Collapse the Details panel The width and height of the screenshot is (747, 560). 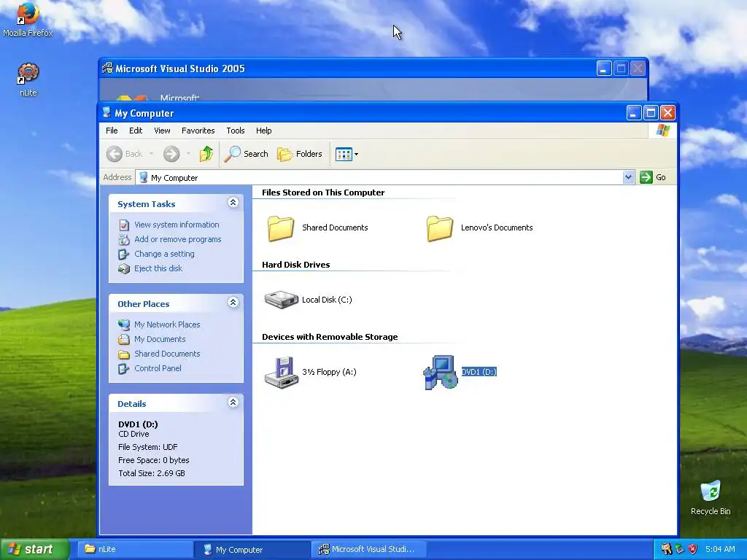(x=233, y=402)
